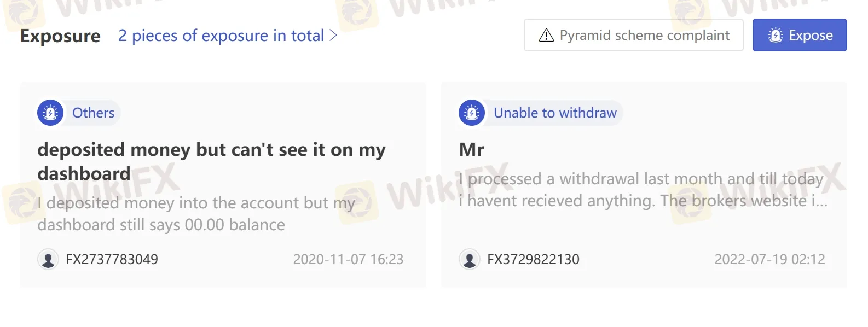Click the 2022-07-19 02:12 timestamp
Image resolution: width=868 pixels, height=327 pixels.
click(x=769, y=259)
